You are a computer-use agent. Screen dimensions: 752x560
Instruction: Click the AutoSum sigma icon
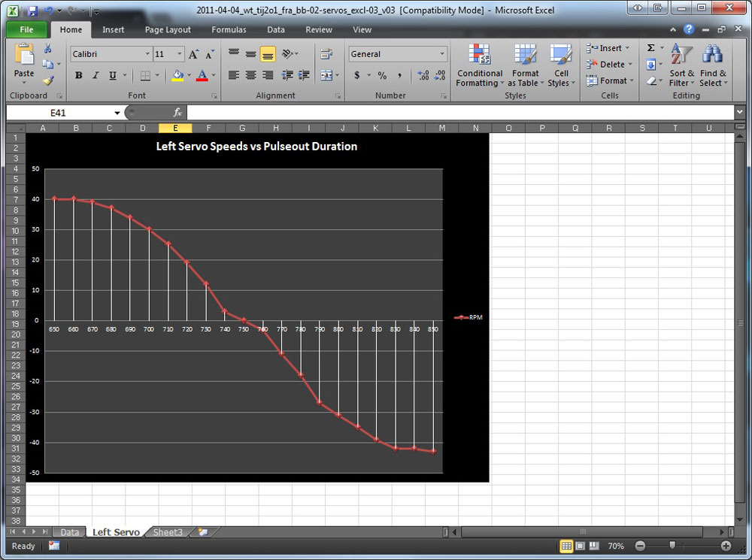click(650, 47)
